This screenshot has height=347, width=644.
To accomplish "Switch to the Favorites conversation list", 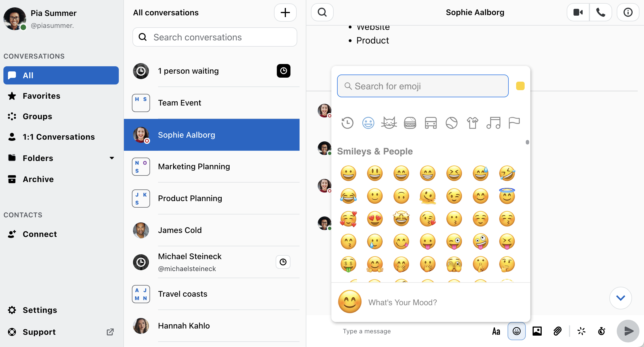I will click(x=41, y=96).
